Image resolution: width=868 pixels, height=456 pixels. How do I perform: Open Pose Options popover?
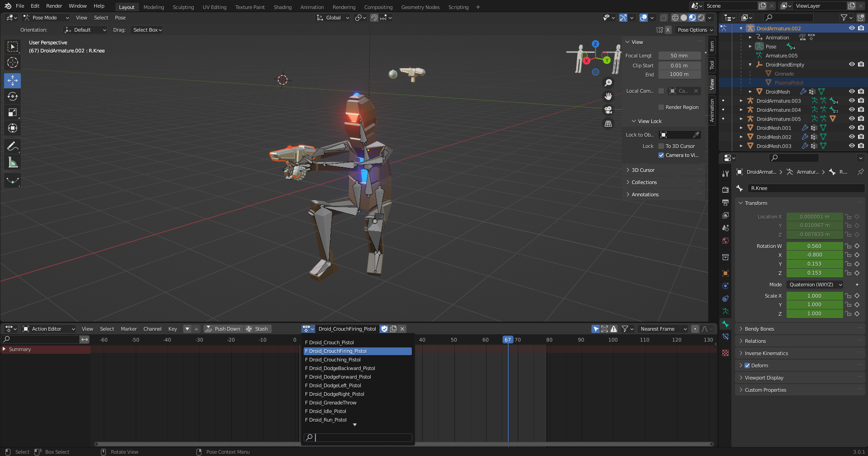click(x=695, y=30)
